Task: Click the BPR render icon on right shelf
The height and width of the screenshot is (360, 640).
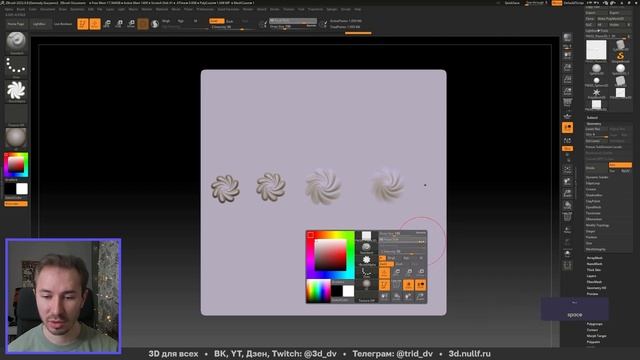Action: click(567, 38)
